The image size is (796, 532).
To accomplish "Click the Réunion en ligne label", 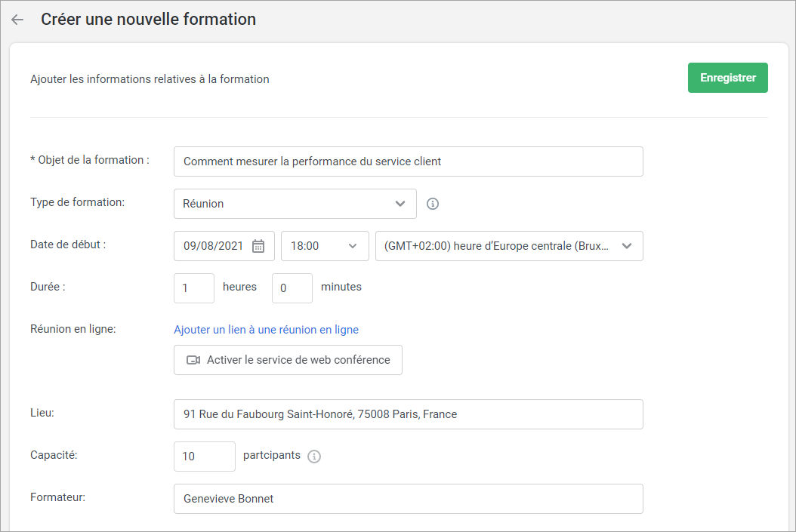I will (x=73, y=329).
